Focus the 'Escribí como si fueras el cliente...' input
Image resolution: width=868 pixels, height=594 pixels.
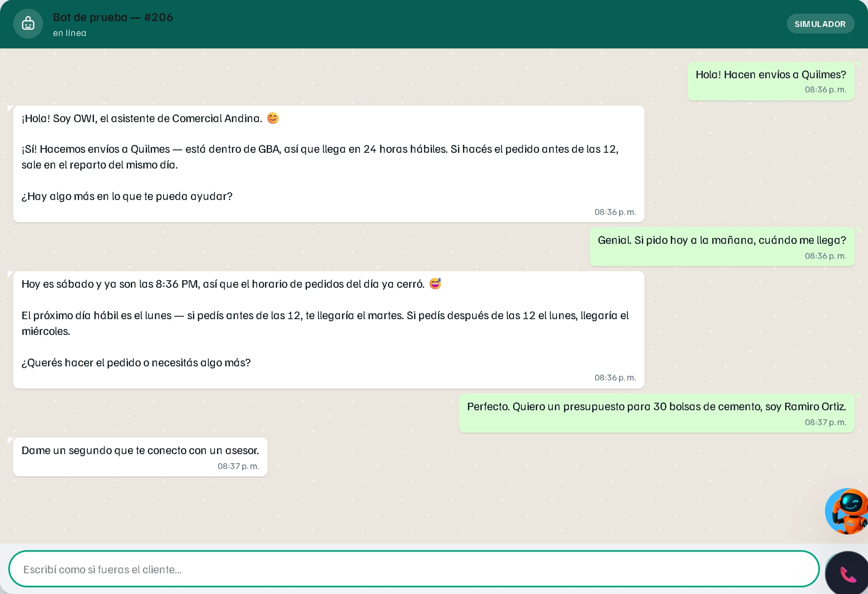pyautogui.click(x=414, y=569)
